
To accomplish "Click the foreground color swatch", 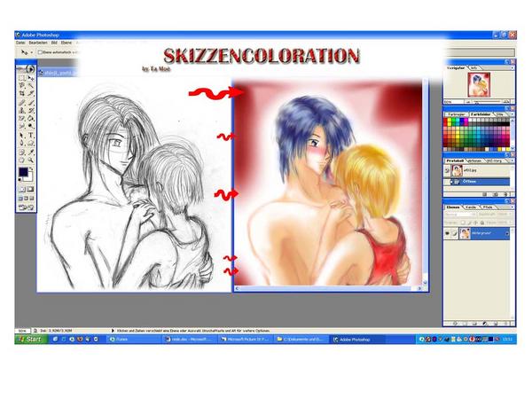I will pos(23,172).
